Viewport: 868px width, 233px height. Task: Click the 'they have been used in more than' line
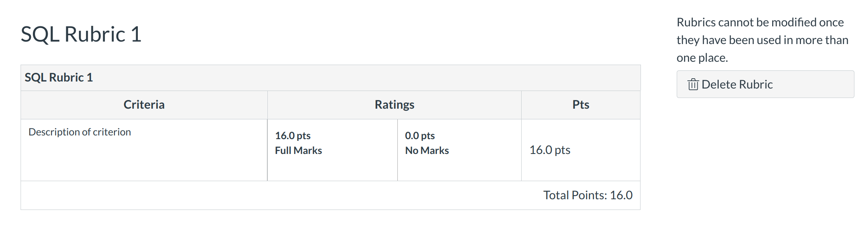point(762,40)
